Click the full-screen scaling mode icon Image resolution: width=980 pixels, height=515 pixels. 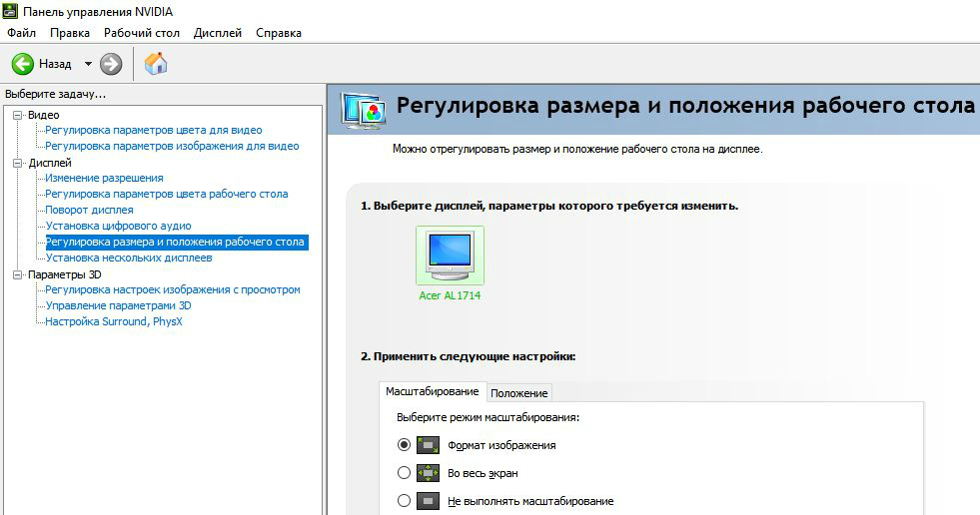tap(429, 473)
